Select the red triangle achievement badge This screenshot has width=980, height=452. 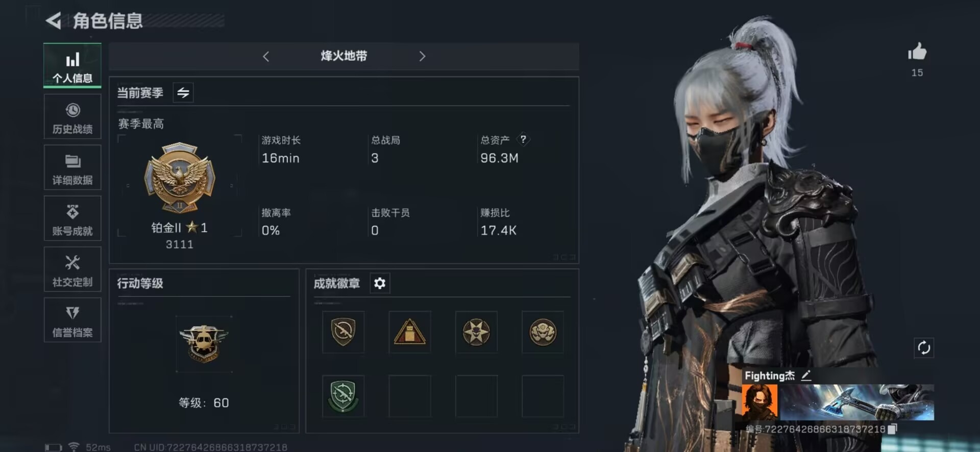(x=409, y=332)
